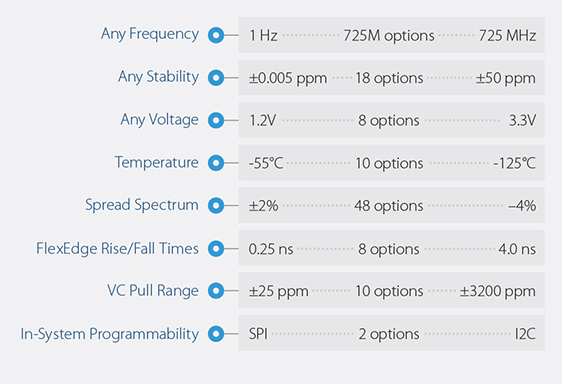The width and height of the screenshot is (562, 384).
Task: Click the circle icon beside Any Frequency
Action: tap(216, 35)
